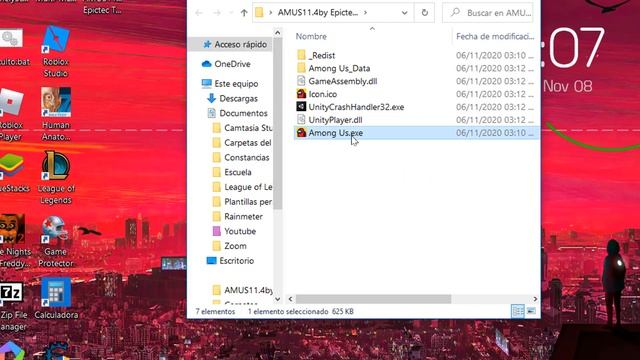Screen dimensions: 640x360
Task: Open the address bar history dropdown
Action: [x=404, y=13]
